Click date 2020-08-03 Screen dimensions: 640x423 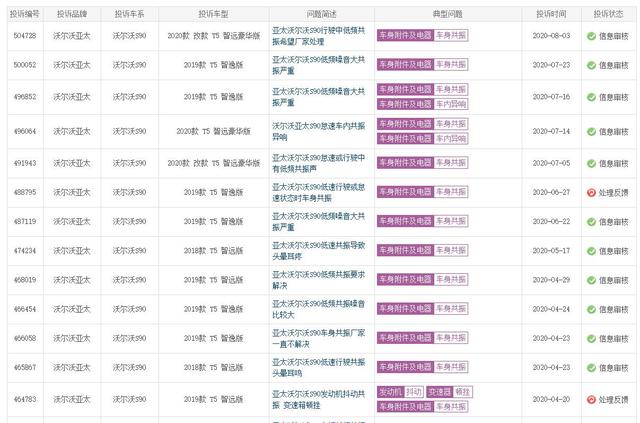pyautogui.click(x=551, y=36)
